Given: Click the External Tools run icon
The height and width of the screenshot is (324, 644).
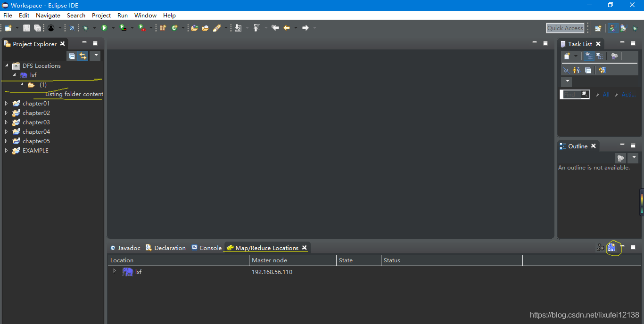Looking at the screenshot, I should point(142,28).
